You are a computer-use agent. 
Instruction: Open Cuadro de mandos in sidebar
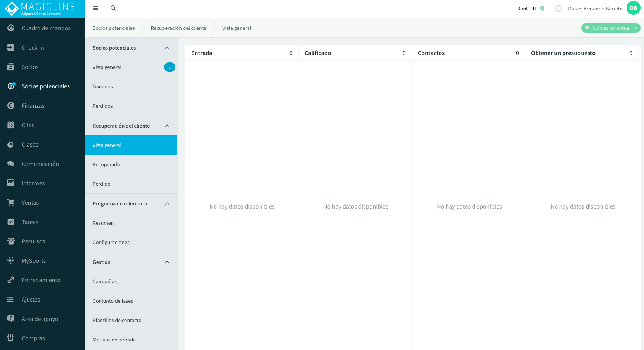(x=42, y=28)
